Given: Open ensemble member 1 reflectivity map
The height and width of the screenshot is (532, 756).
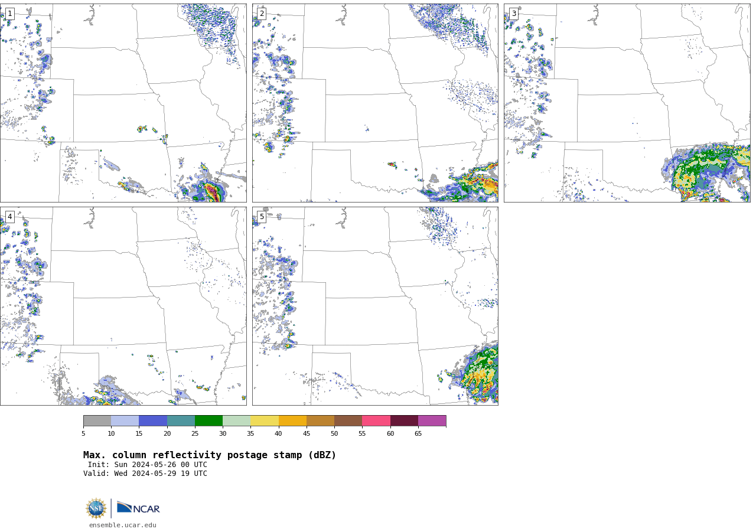Looking at the screenshot, I should (x=123, y=103).
